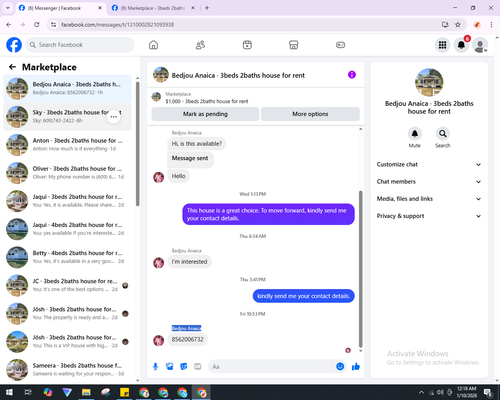Open Jaqui 3beds 2baths conversation

67,201
